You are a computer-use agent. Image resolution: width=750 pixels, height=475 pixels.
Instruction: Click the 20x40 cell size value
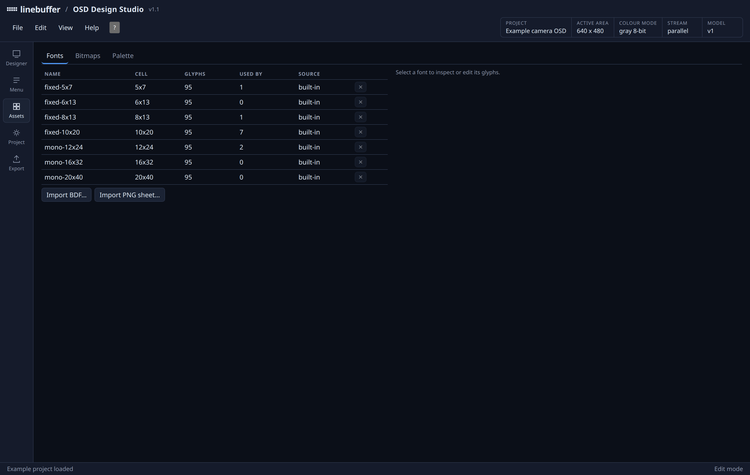(x=144, y=177)
